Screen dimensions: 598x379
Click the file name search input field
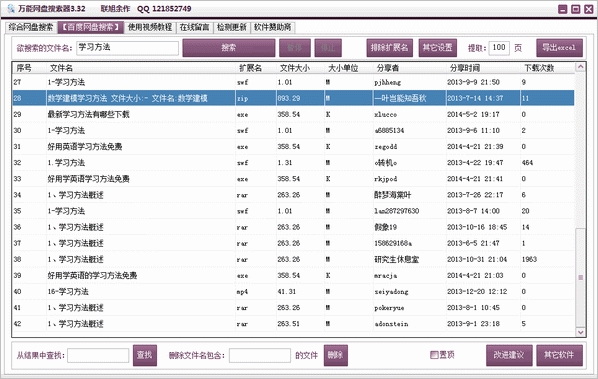point(127,48)
